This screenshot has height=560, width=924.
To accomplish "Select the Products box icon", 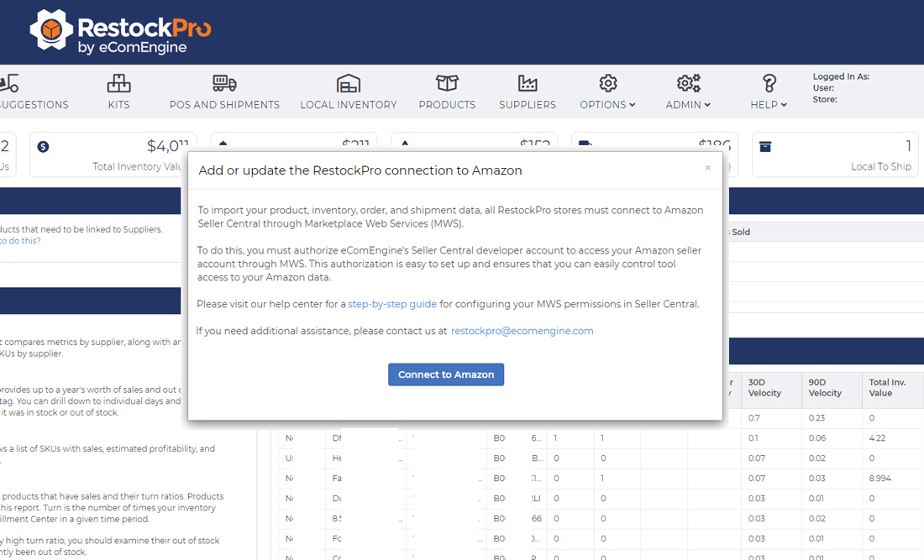I will coord(447,83).
